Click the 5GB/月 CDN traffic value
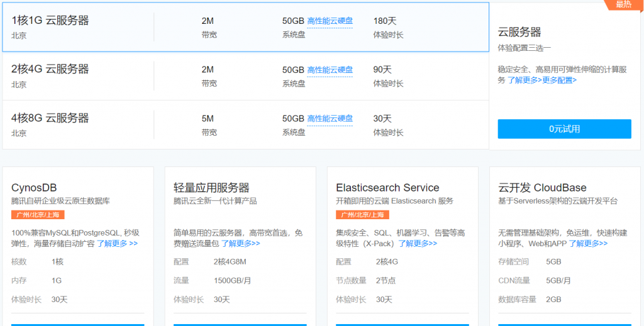The image size is (644, 326). click(x=558, y=281)
